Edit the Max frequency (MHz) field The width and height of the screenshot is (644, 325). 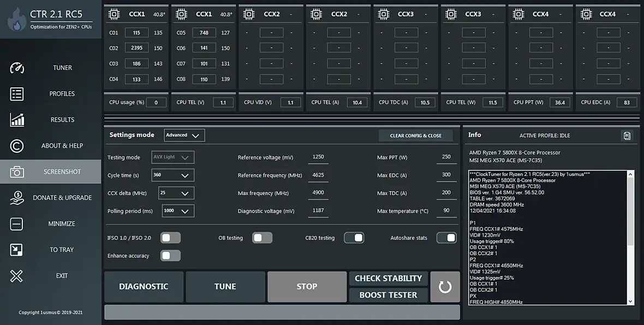click(x=318, y=193)
